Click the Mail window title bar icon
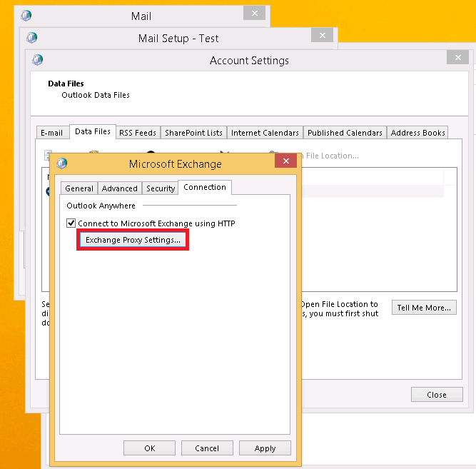This screenshot has width=476, height=469. click(x=26, y=16)
